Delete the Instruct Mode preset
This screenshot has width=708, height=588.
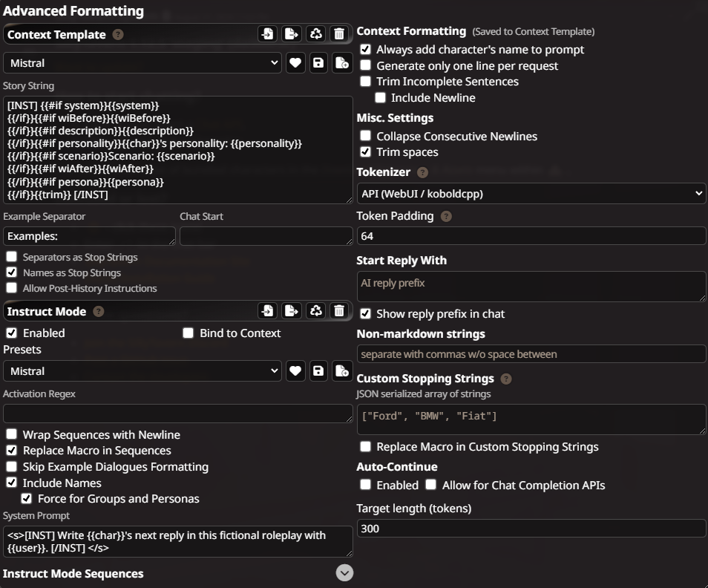339,311
